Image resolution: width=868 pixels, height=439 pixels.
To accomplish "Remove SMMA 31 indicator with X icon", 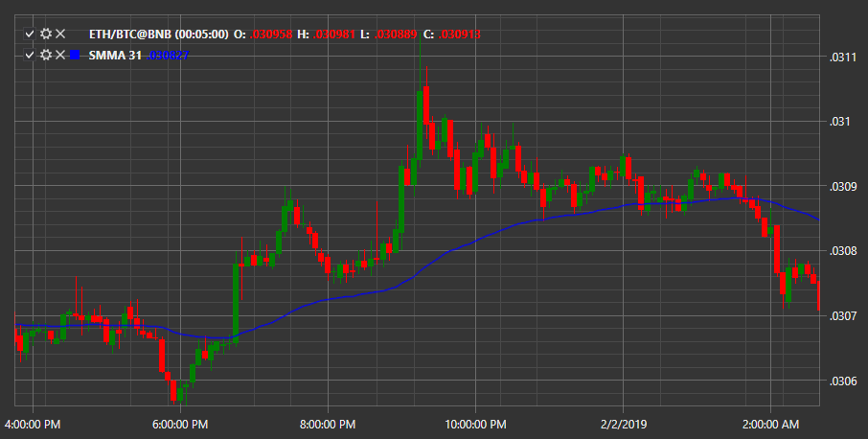I will [x=60, y=56].
